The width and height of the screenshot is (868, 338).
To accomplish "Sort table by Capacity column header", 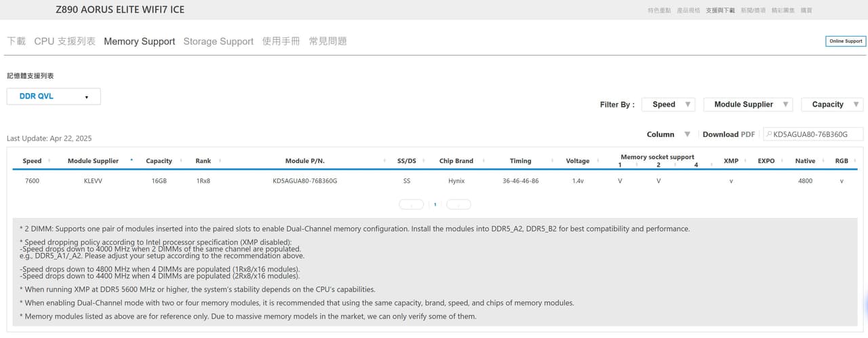I will tap(159, 161).
